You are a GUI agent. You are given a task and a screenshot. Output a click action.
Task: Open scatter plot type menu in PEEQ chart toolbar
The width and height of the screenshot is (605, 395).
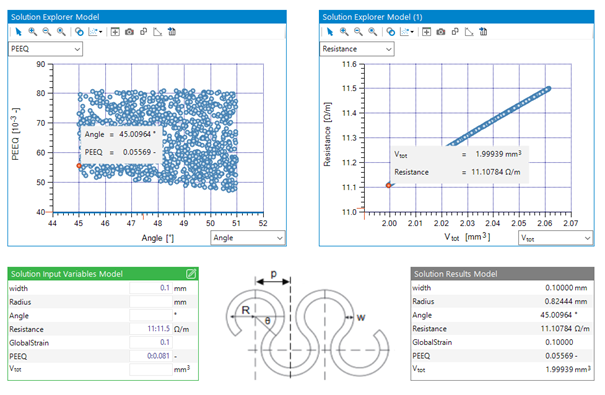pos(95,32)
